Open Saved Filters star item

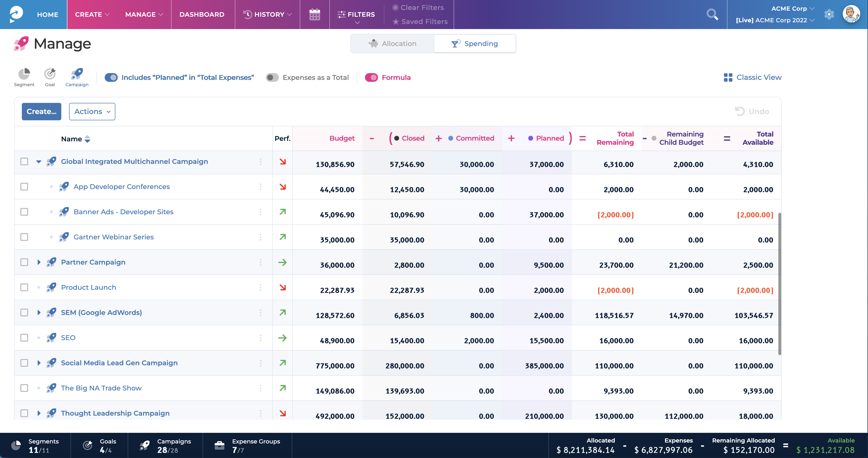pos(420,22)
